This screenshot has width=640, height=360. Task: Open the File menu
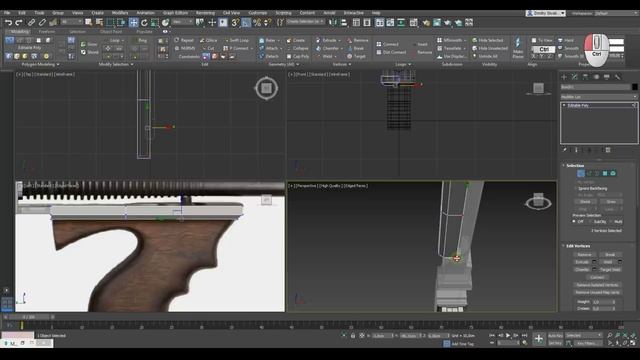coord(7,13)
